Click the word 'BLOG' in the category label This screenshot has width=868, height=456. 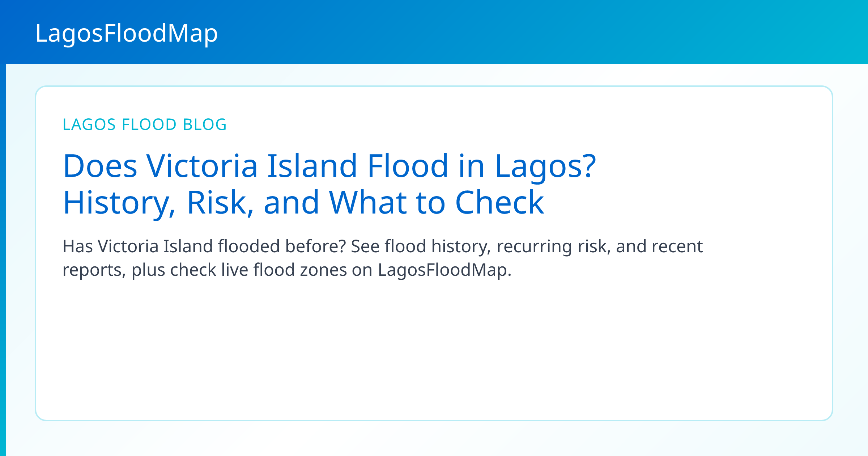click(x=205, y=124)
